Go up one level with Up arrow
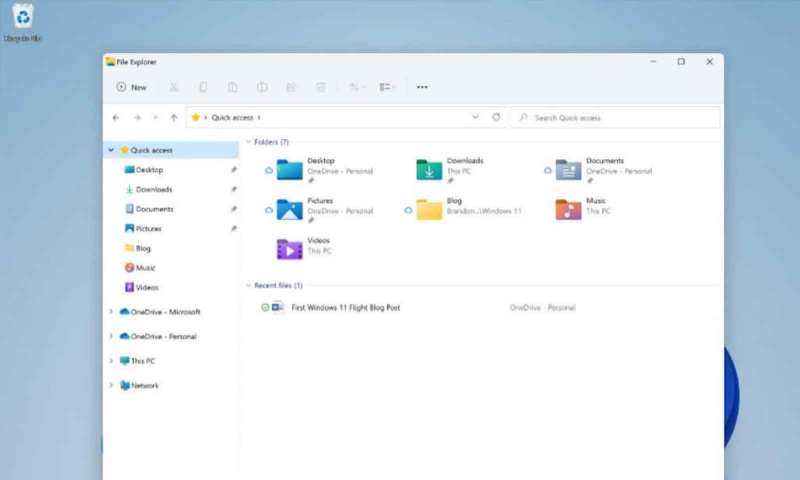The width and height of the screenshot is (800, 480). point(174,118)
